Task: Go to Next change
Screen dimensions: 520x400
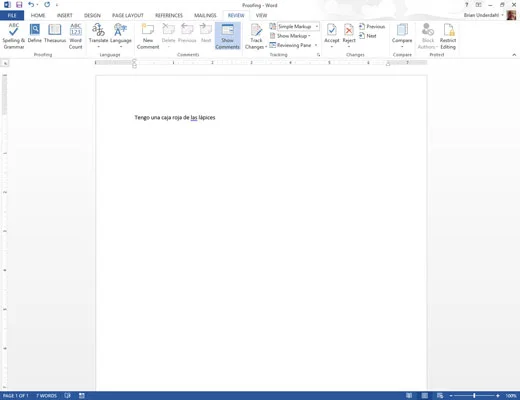Action: tap(368, 36)
